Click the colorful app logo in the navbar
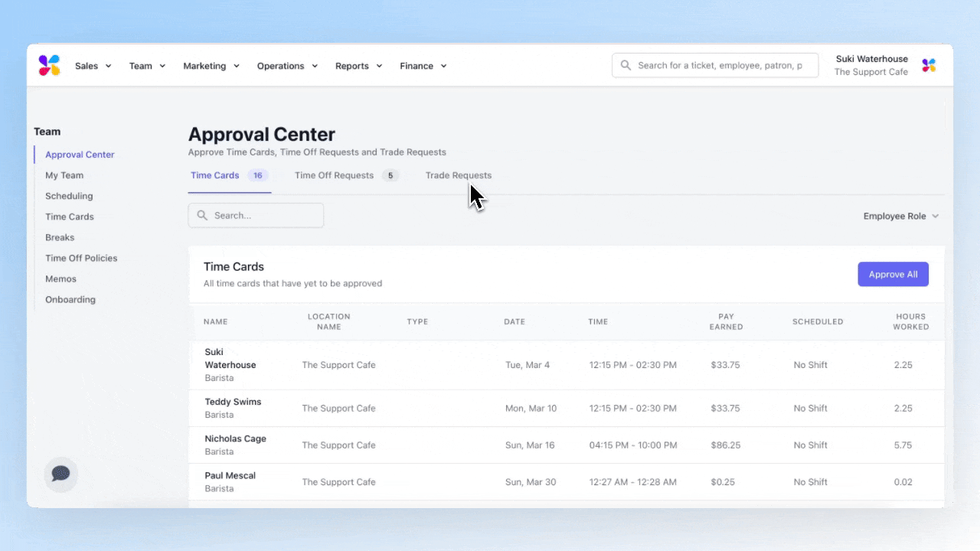980x551 pixels. pos(49,66)
